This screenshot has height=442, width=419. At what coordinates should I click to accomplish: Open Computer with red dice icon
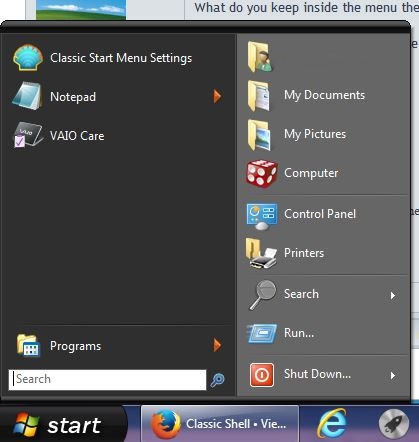261,173
